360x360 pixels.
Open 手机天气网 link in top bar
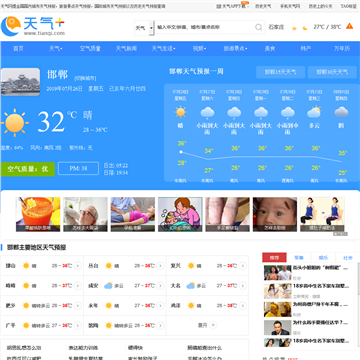pyautogui.click(x=290, y=6)
